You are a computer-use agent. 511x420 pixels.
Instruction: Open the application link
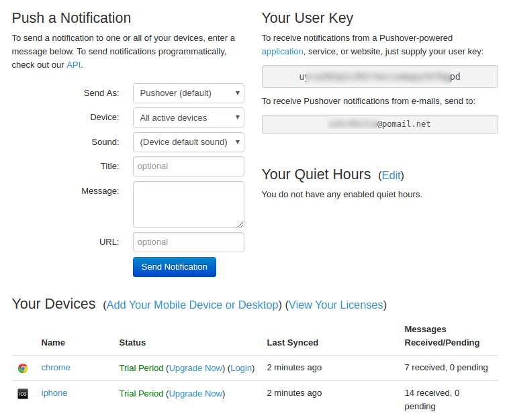coord(282,52)
